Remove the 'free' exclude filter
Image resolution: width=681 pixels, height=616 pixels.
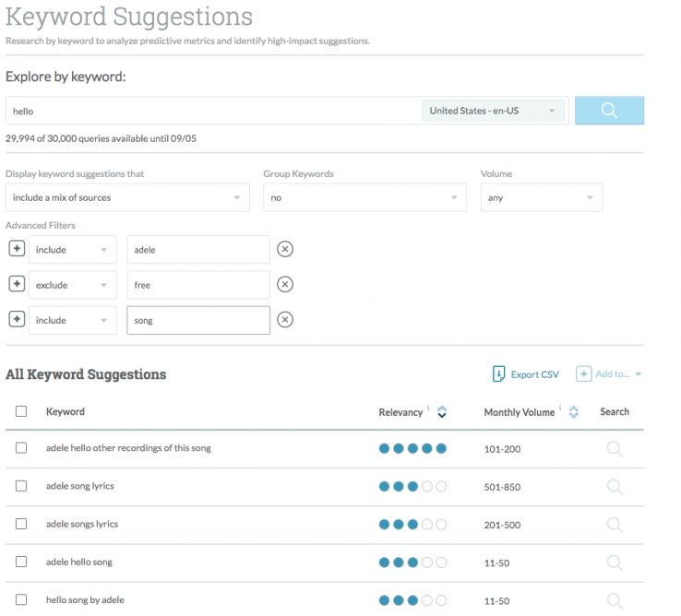coord(285,285)
